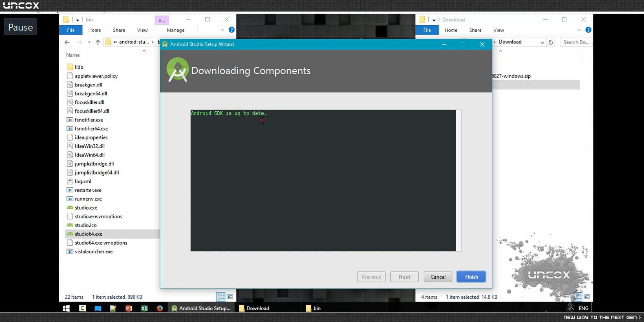Switch to Android Studio Setup taskbar button
Image resolution: width=644 pixels, height=322 pixels.
[201, 308]
